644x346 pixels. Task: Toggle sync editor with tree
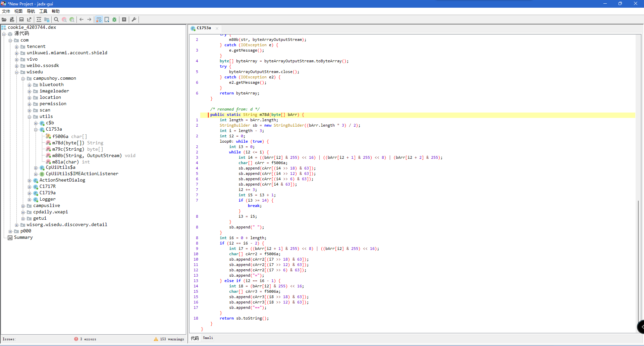pyautogui.click(x=39, y=19)
